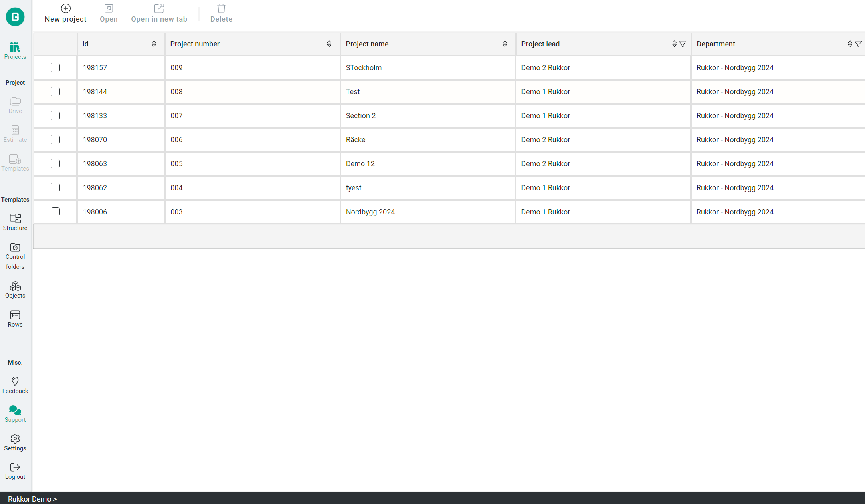Open Control folders in sidebar
Viewport: 865px width, 504px height.
[x=15, y=256]
